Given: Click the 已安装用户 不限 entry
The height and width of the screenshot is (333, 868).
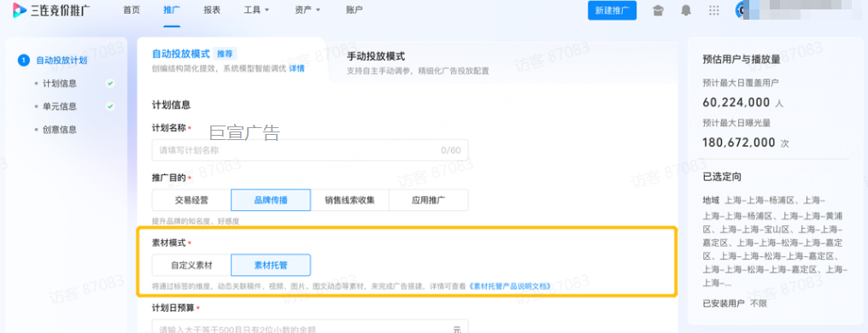Looking at the screenshot, I should [734, 303].
